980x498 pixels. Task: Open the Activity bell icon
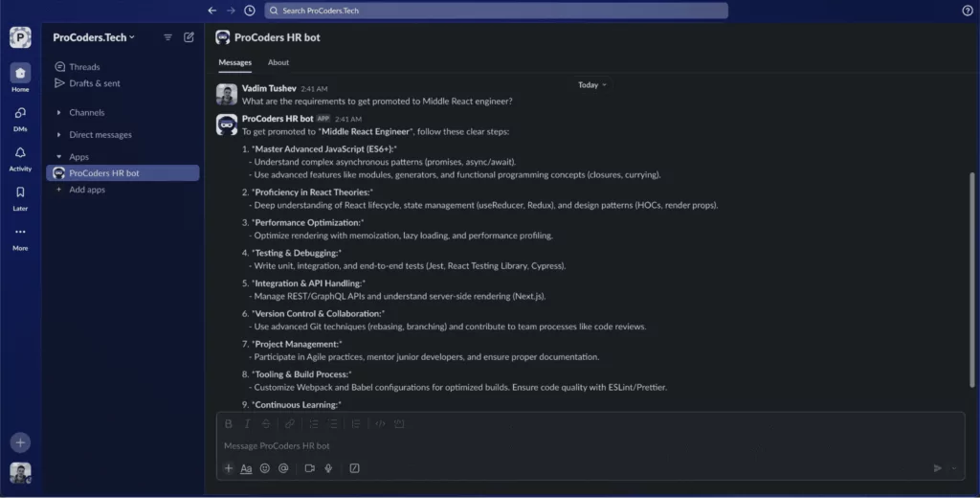point(20,152)
